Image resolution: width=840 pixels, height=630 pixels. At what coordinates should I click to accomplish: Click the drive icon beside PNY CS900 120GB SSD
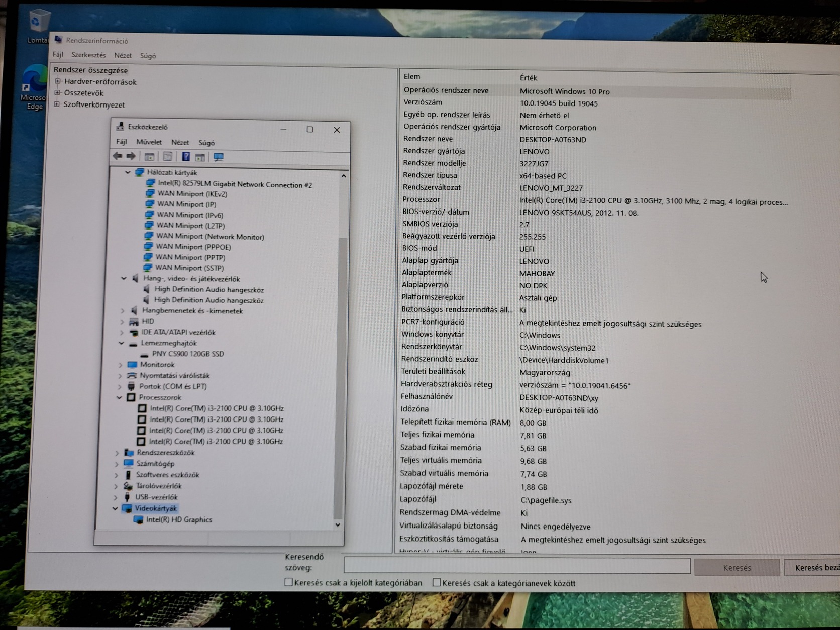pyautogui.click(x=144, y=354)
